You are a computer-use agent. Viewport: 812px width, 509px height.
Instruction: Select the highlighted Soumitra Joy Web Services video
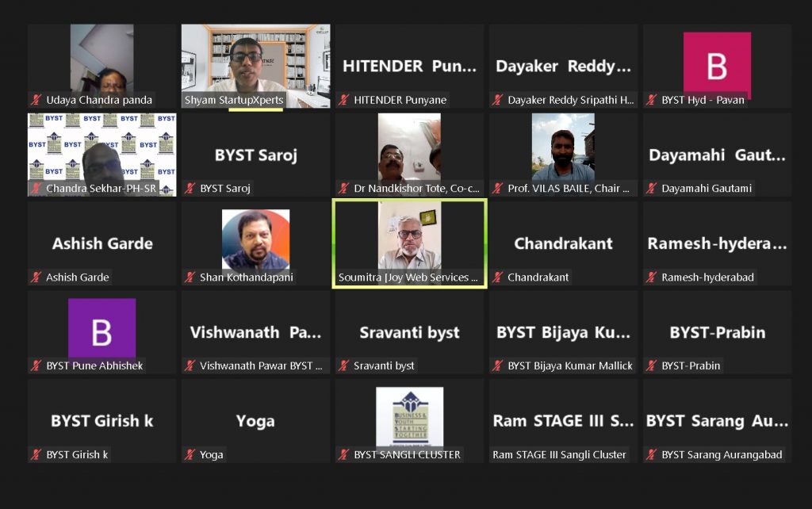410,243
